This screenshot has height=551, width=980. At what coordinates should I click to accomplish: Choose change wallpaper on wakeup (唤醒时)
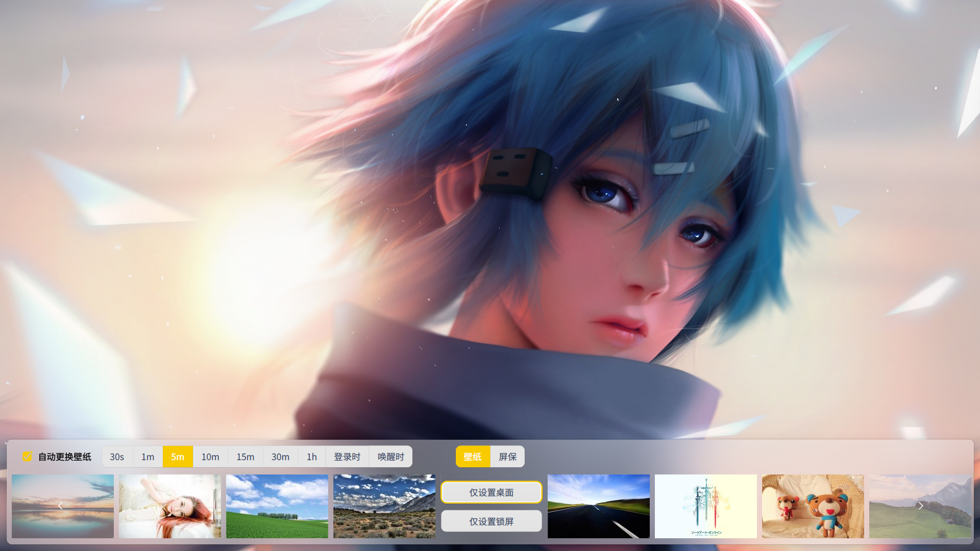[390, 457]
